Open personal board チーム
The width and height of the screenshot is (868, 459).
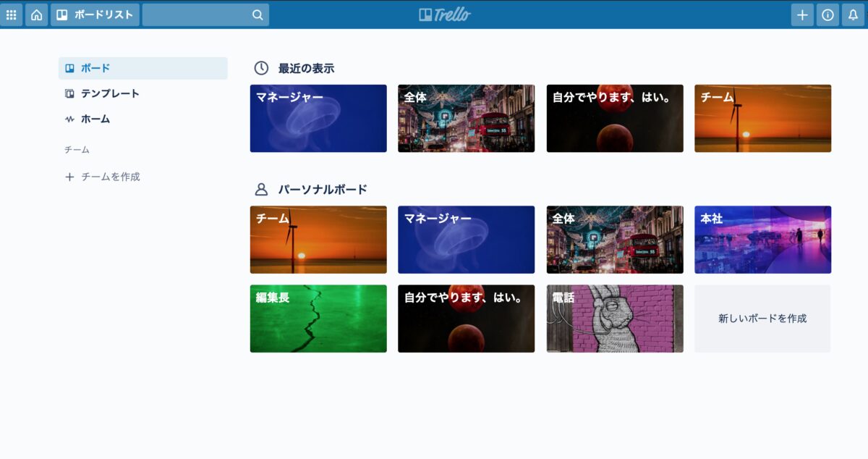[x=318, y=240]
